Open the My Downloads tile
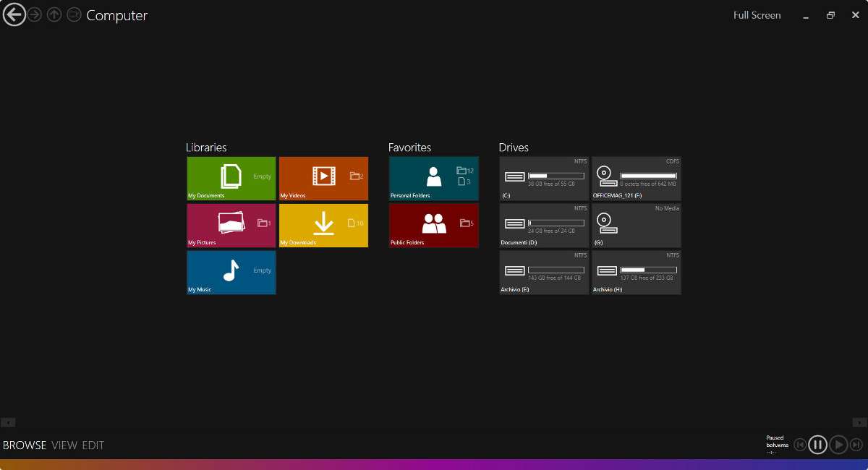Image resolution: width=868 pixels, height=470 pixels. [323, 226]
